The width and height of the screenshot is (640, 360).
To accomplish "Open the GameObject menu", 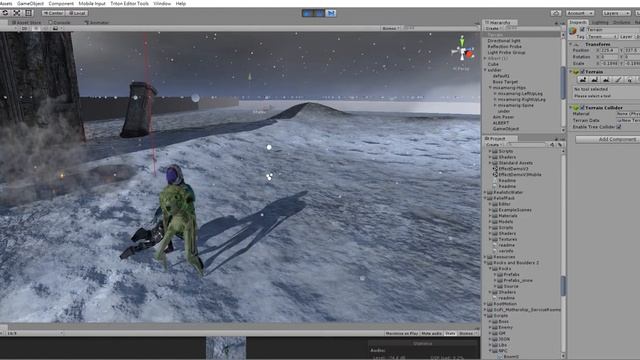I will [x=30, y=3].
